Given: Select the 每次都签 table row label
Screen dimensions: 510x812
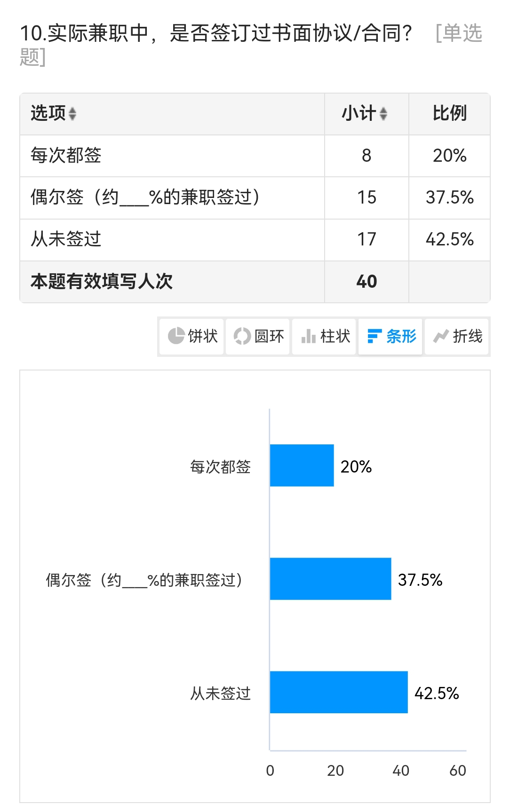Looking at the screenshot, I should [x=66, y=155].
